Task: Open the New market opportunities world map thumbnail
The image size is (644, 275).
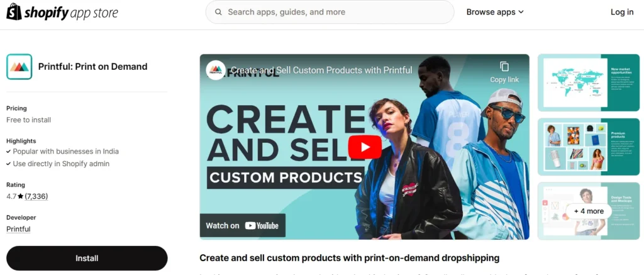Action: tap(589, 82)
